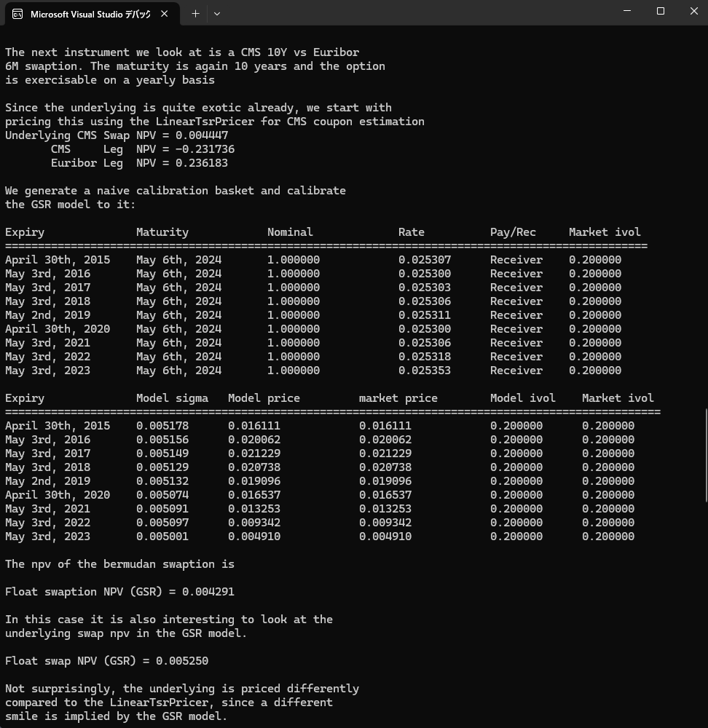
Task: Click the model sigma value 0.005178
Action: point(162,426)
